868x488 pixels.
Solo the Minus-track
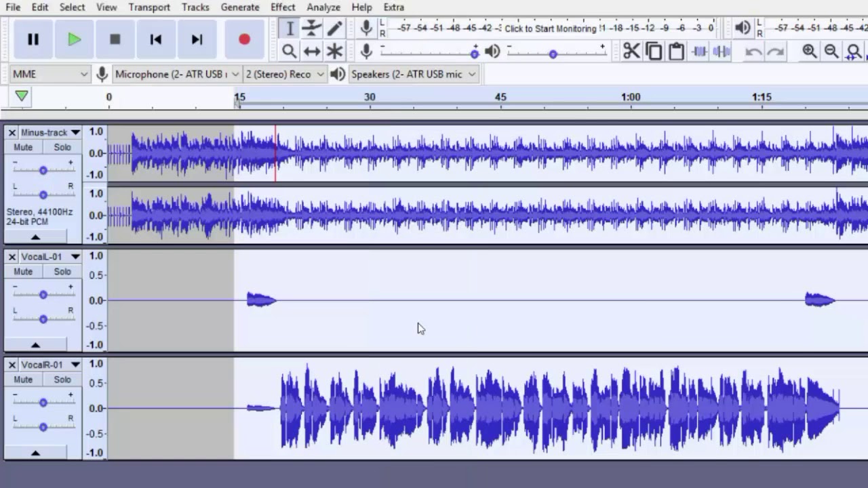[62, 147]
